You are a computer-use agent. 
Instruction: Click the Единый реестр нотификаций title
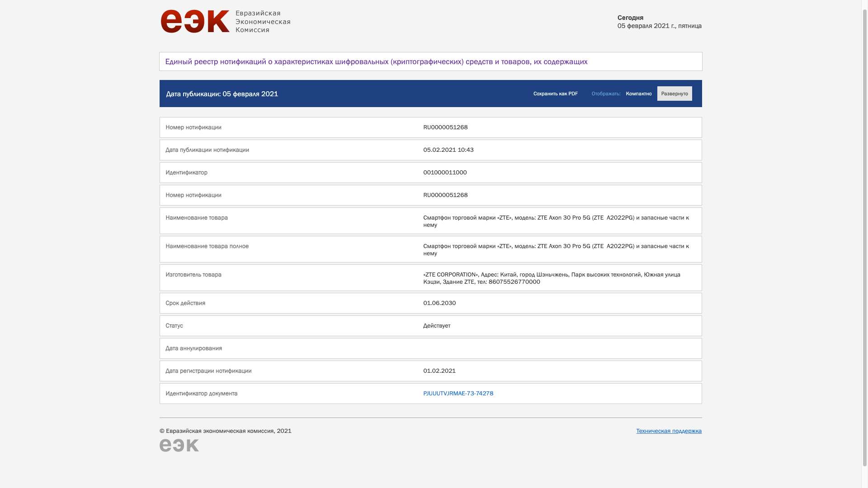376,61
